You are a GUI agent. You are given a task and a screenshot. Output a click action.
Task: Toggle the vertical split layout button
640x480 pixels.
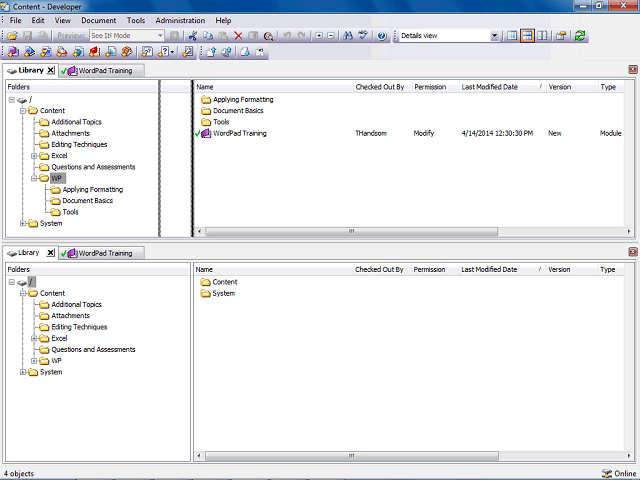pyautogui.click(x=542, y=36)
